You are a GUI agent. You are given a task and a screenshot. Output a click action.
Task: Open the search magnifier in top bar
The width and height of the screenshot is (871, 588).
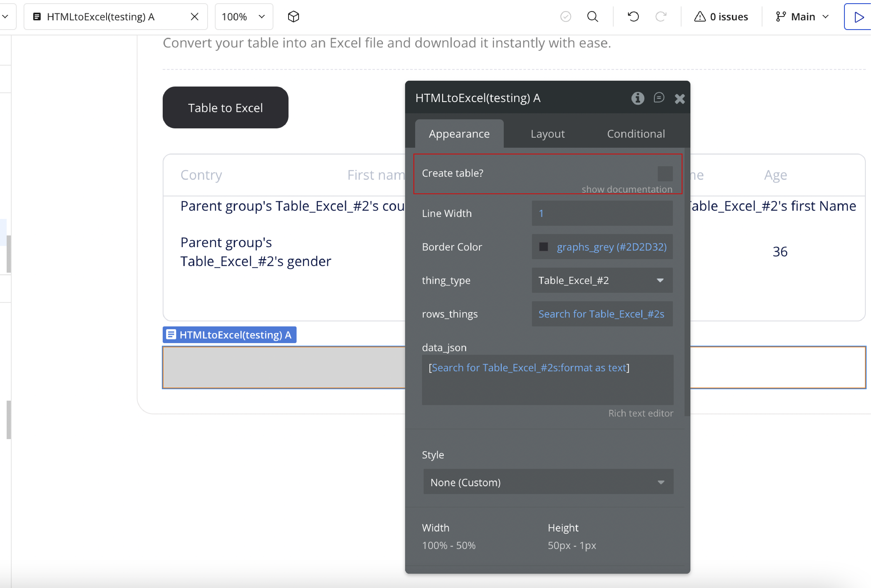592,17
